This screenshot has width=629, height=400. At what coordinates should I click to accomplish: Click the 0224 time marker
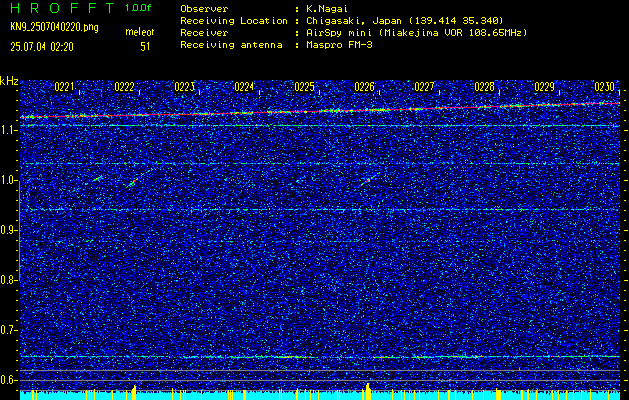[x=244, y=87]
